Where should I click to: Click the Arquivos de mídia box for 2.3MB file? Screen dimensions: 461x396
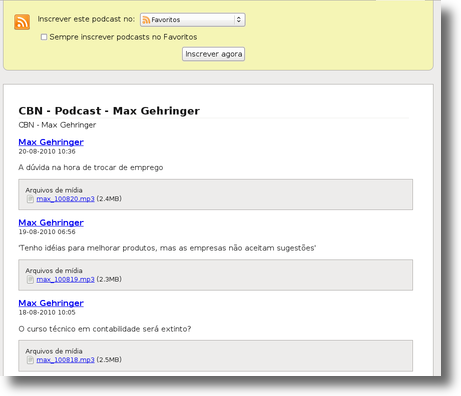tap(215, 275)
